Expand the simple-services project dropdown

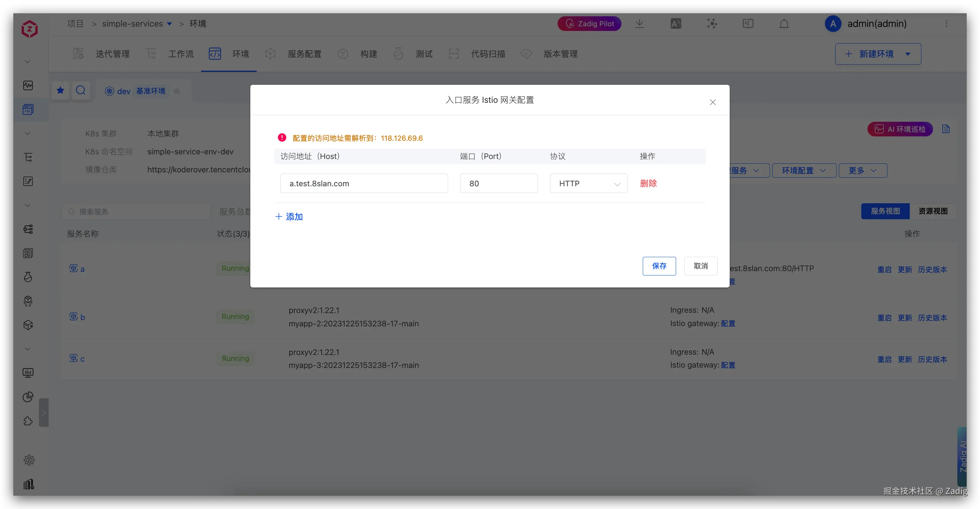pyautogui.click(x=170, y=24)
